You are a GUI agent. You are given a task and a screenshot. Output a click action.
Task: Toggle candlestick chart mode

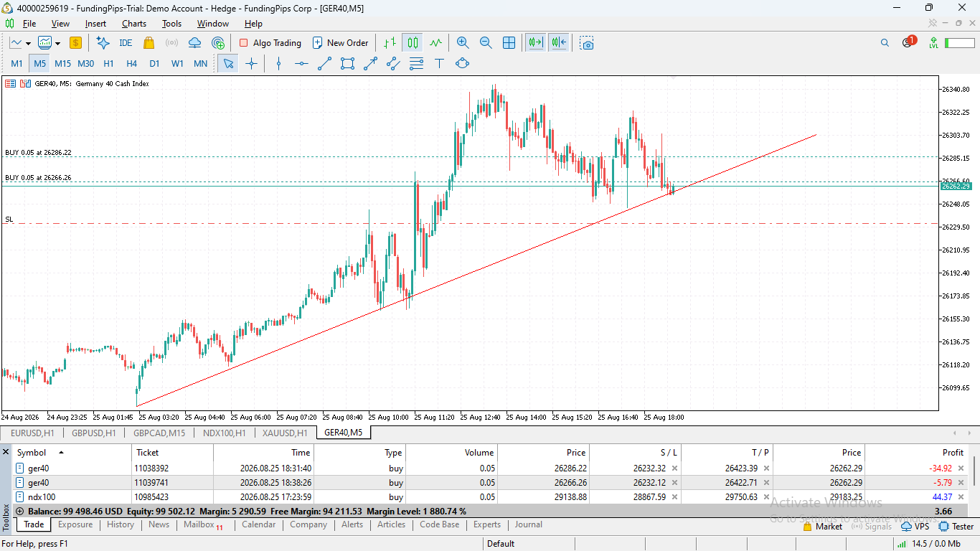pyautogui.click(x=413, y=43)
